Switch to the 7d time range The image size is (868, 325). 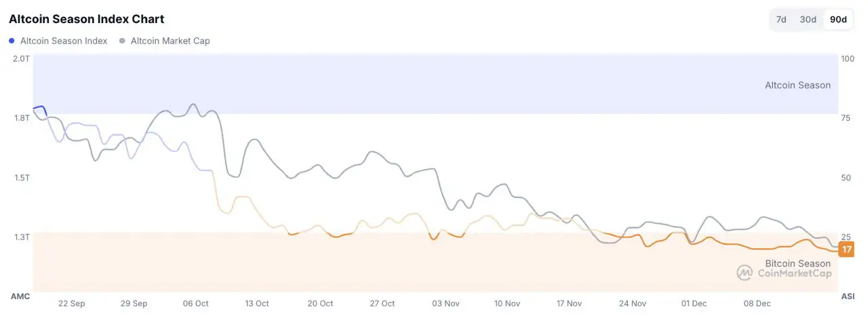click(x=781, y=20)
